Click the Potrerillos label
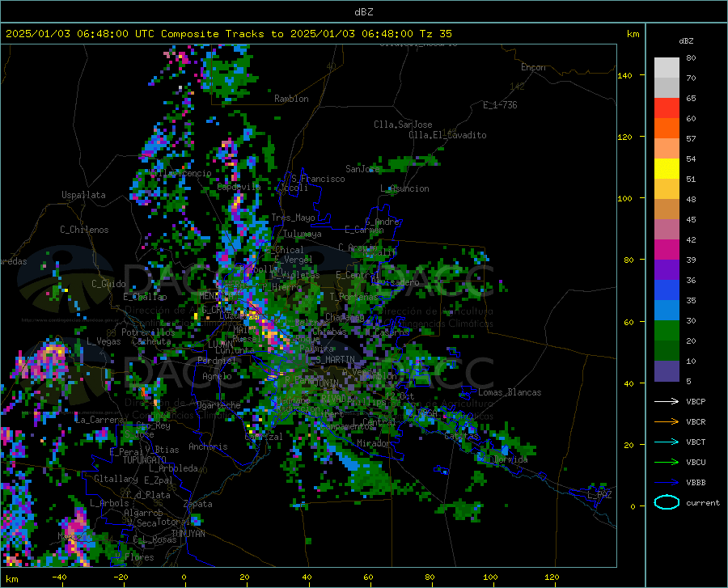This screenshot has height=588, width=728. tap(148, 332)
